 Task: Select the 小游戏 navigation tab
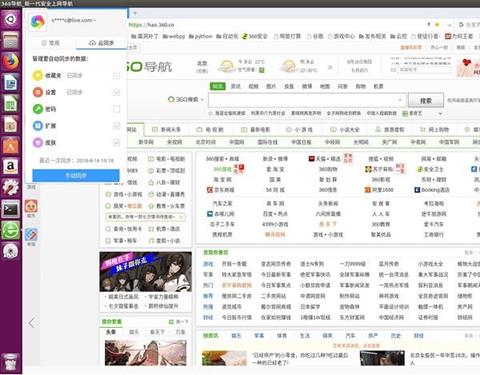(x=299, y=129)
